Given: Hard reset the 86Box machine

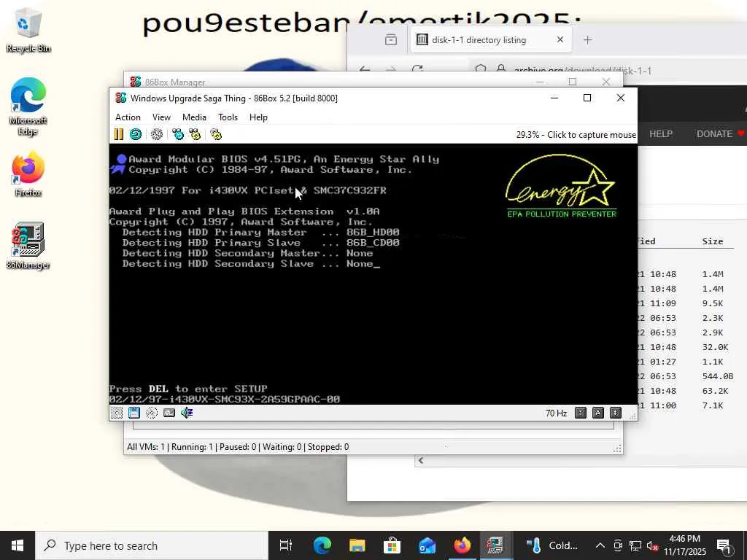Looking at the screenshot, I should pyautogui.click(x=136, y=134).
